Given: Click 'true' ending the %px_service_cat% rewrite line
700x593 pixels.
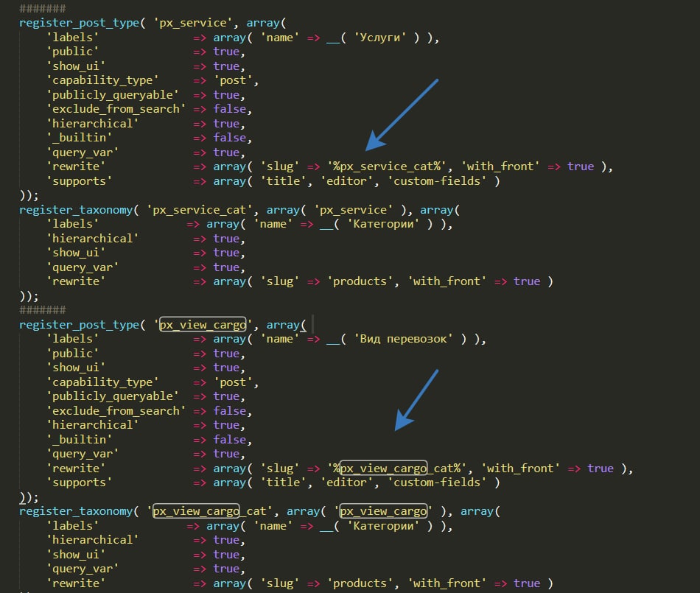Looking at the screenshot, I should 581,167.
